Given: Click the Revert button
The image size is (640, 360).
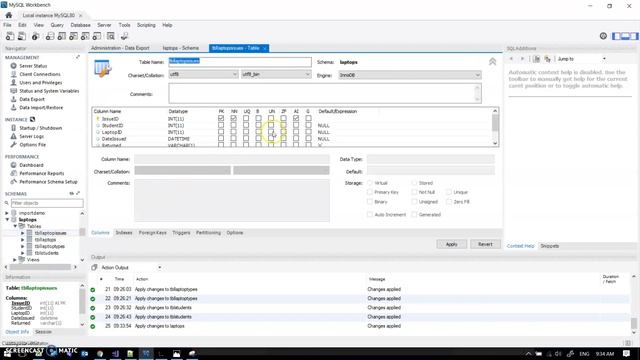Looking at the screenshot, I should tap(485, 244).
